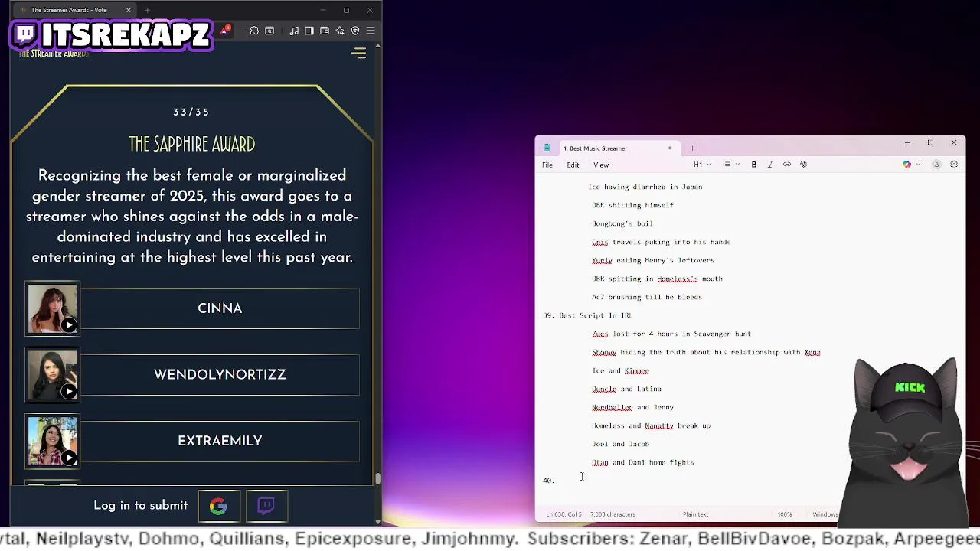Click Cinna's nominee thumbnail
The height and width of the screenshot is (551, 980).
tap(52, 308)
